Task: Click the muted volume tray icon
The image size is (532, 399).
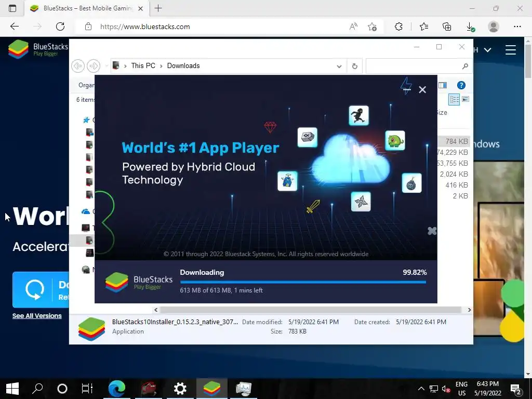Action: click(446, 389)
